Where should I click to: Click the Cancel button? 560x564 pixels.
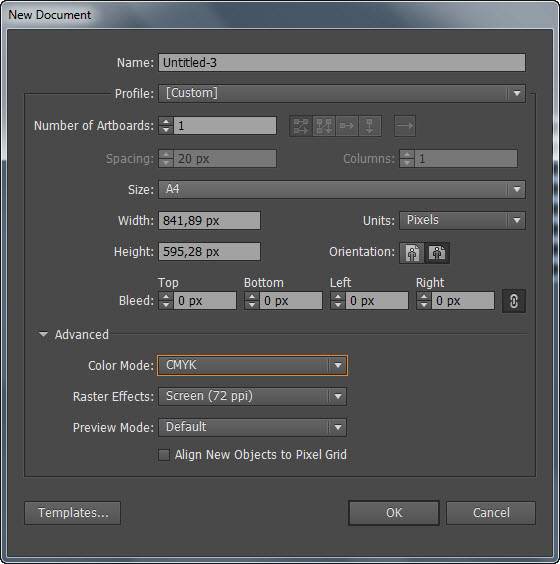pos(491,513)
